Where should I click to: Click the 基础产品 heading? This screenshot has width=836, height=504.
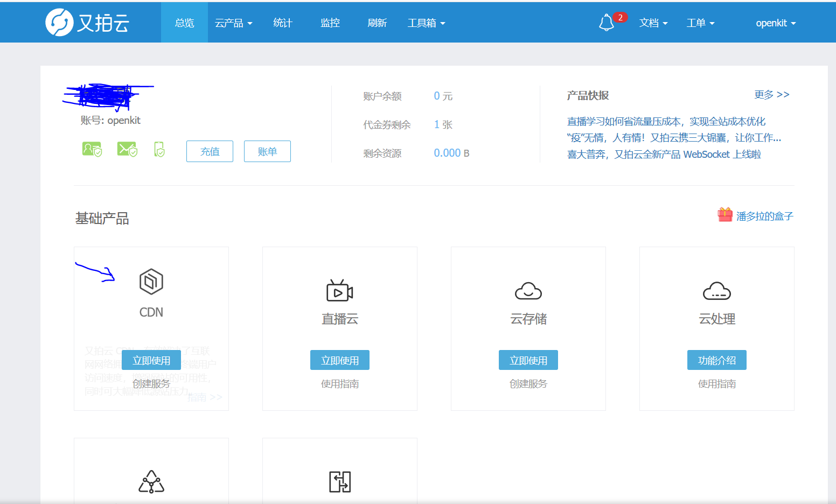click(x=102, y=218)
